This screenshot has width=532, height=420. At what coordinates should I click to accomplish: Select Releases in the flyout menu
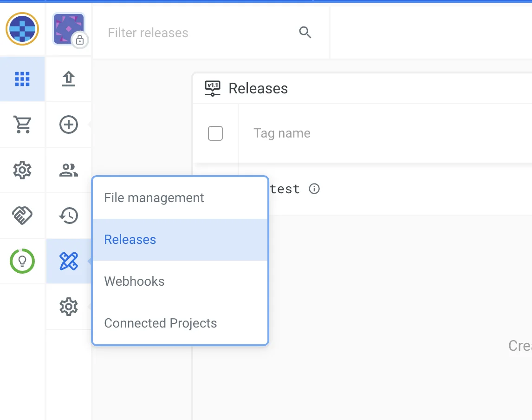point(130,240)
